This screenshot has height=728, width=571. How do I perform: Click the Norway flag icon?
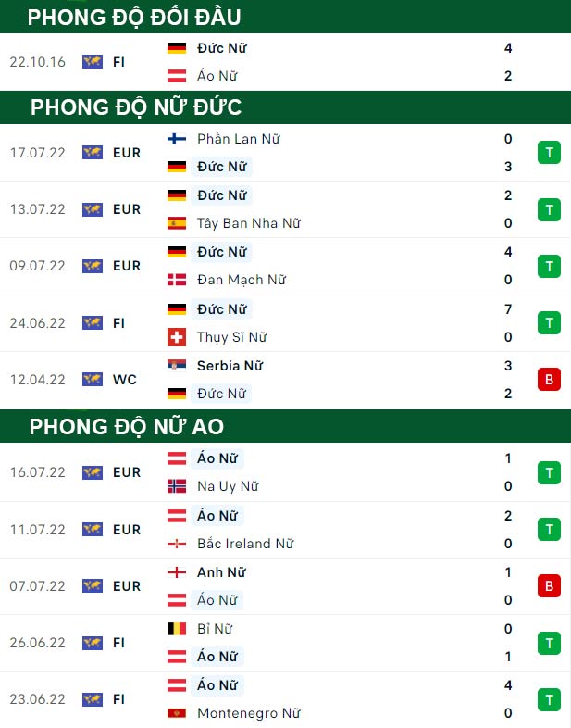point(177,486)
